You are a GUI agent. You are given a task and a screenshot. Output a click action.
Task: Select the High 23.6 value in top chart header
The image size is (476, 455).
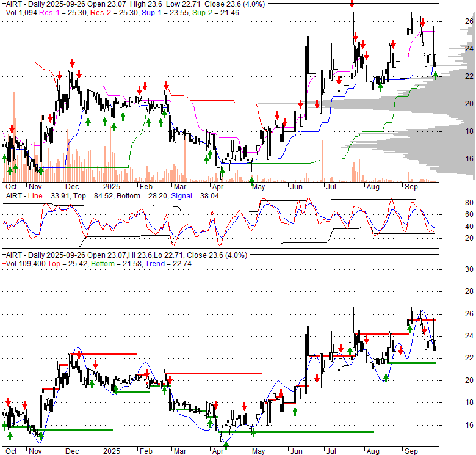(146, 4)
